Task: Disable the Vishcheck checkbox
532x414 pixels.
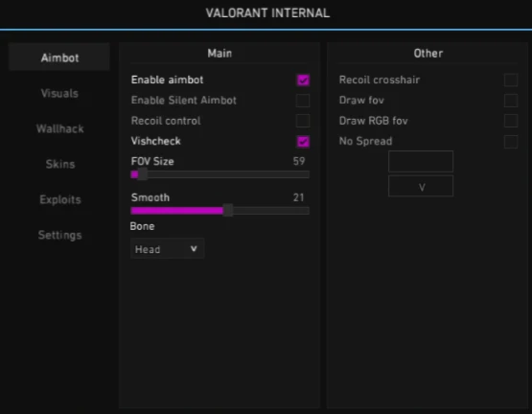Action: (303, 141)
